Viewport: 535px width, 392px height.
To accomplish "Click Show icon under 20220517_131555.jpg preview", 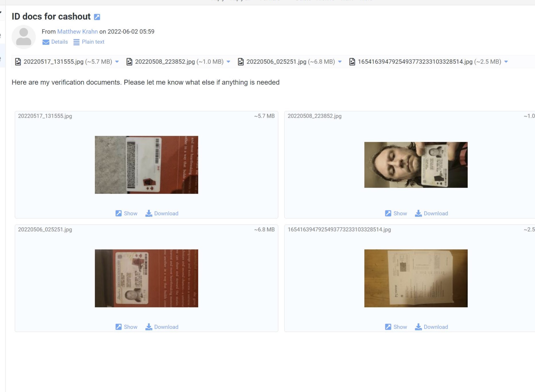I will click(118, 213).
